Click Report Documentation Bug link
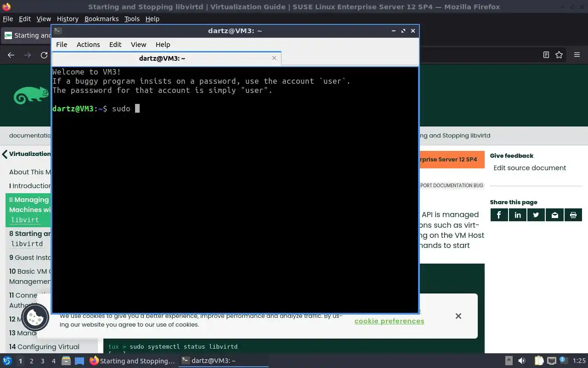588x368 pixels. click(451, 185)
